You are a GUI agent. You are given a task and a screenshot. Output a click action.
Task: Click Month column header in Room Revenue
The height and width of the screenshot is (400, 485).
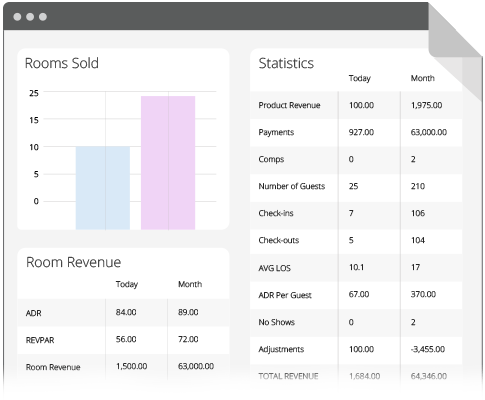tap(190, 284)
